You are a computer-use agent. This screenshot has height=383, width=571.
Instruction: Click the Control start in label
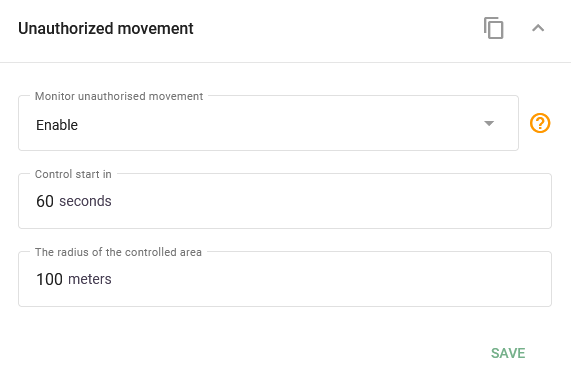73,174
